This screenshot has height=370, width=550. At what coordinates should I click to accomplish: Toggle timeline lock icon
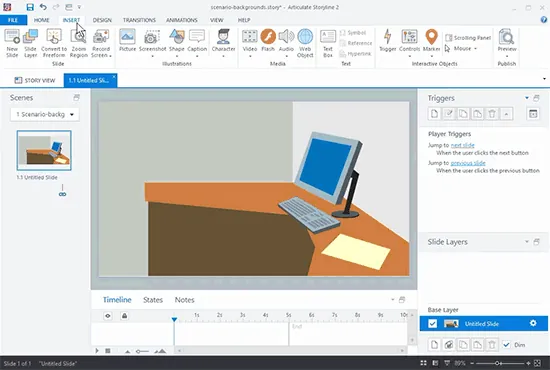coord(124,316)
